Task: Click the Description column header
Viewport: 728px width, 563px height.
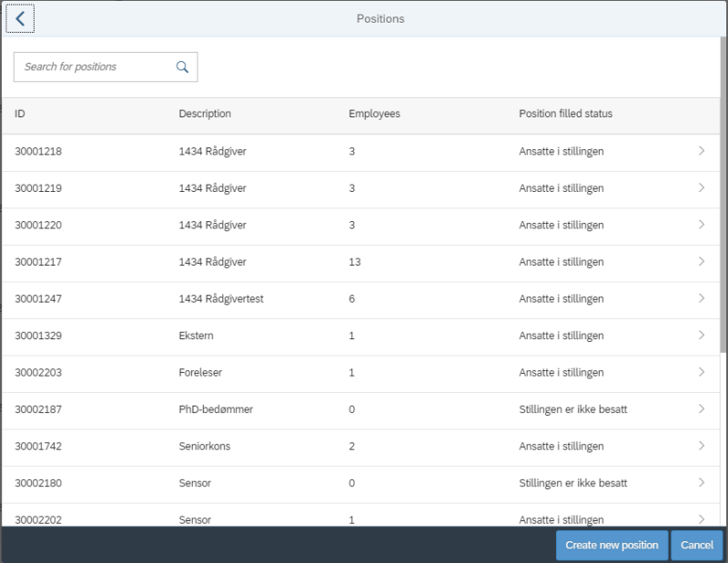Action: (x=205, y=114)
